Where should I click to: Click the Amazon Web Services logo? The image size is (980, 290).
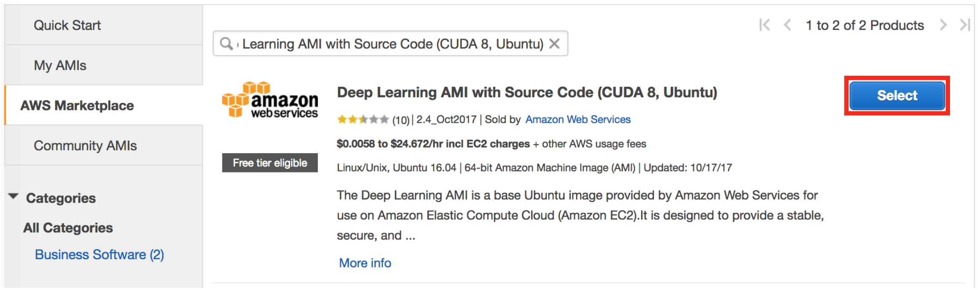tap(270, 100)
